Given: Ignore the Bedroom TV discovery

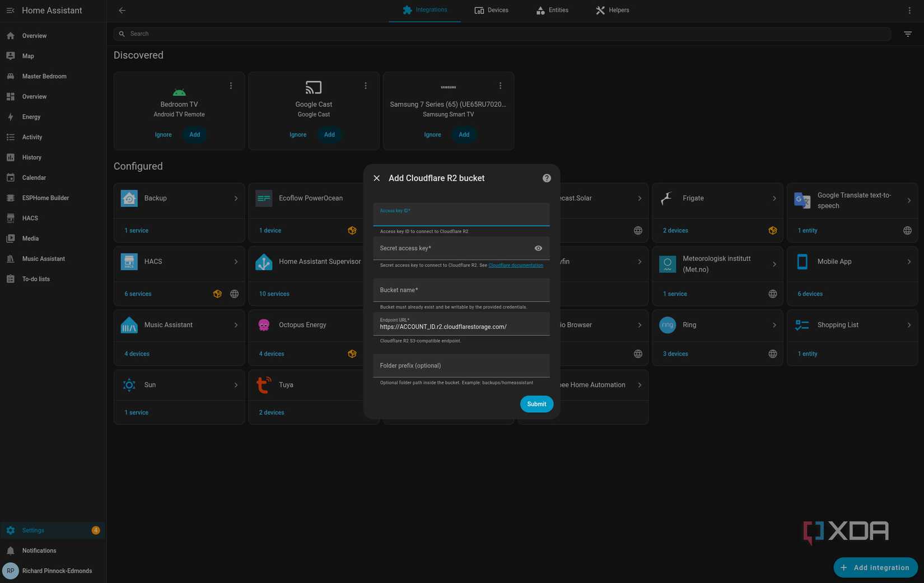Looking at the screenshot, I should click(x=163, y=135).
